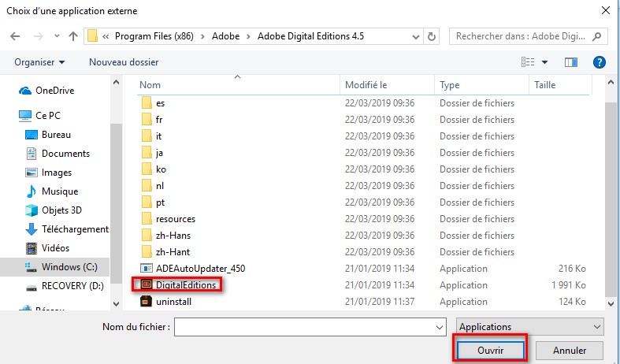The height and width of the screenshot is (364, 620).
Task: Select Windows (C:) in navigation pane
Action: tap(69, 267)
